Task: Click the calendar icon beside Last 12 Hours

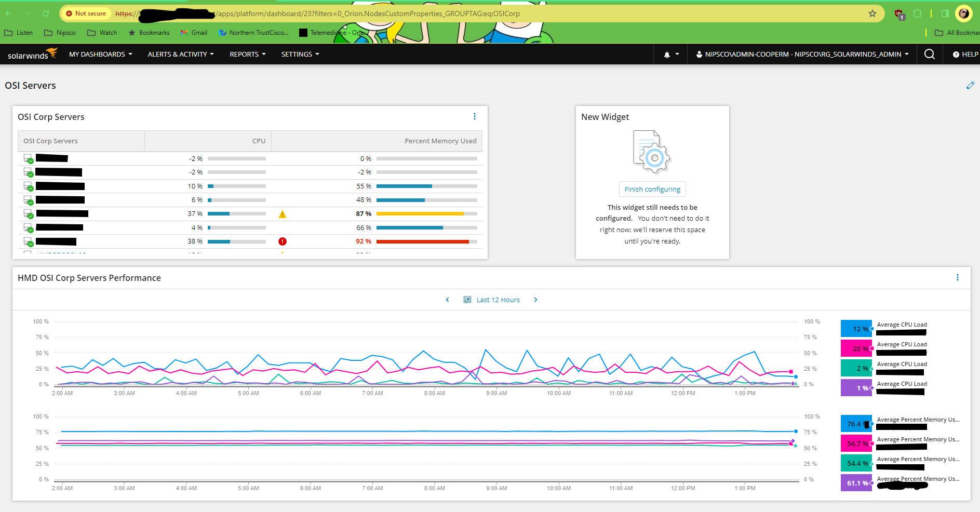Action: click(467, 300)
